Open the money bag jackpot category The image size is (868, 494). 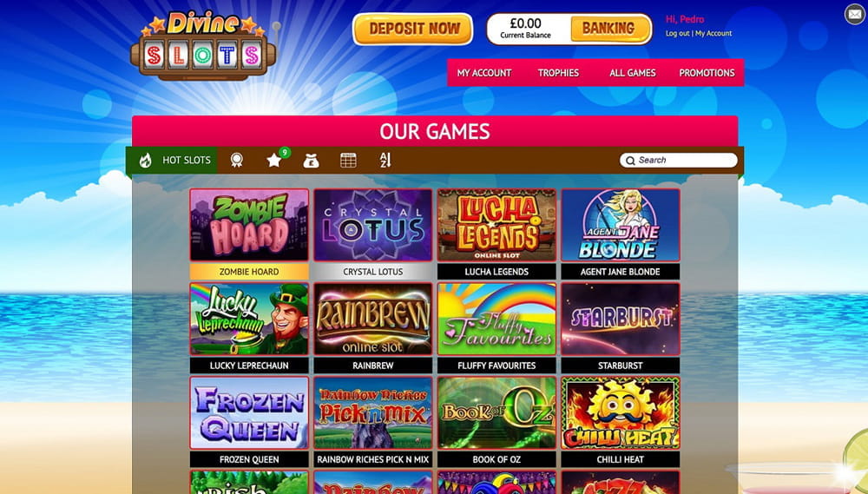[311, 161]
